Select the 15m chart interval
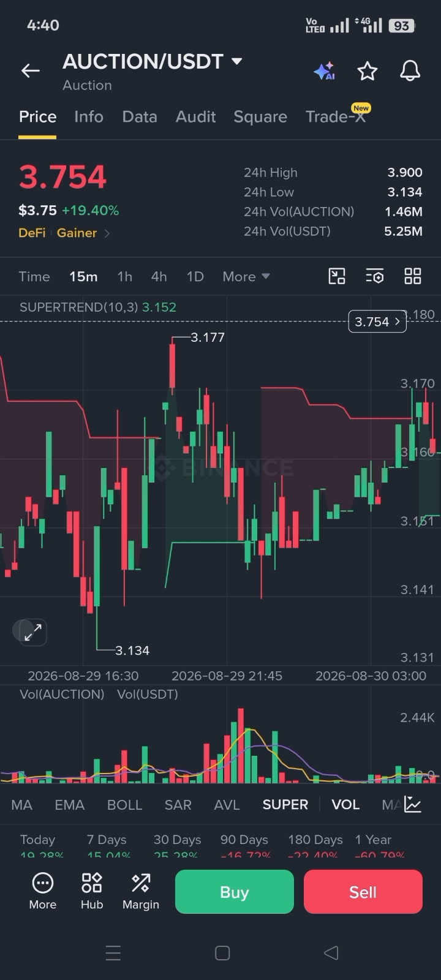 (83, 276)
